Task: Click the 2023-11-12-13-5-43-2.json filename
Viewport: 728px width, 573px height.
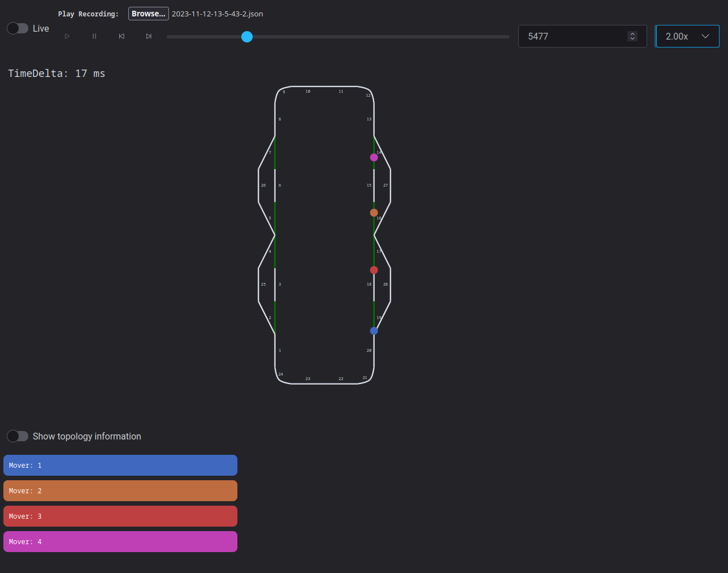Action: pos(217,14)
